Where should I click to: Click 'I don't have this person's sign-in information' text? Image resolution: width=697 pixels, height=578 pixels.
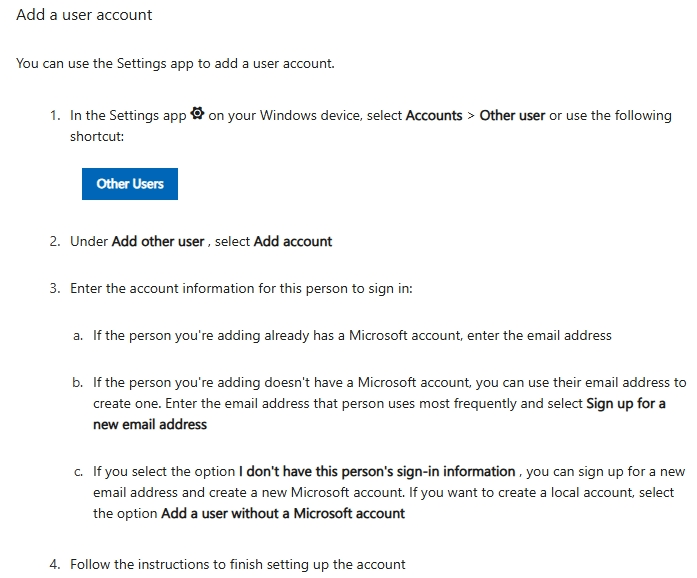click(377, 472)
